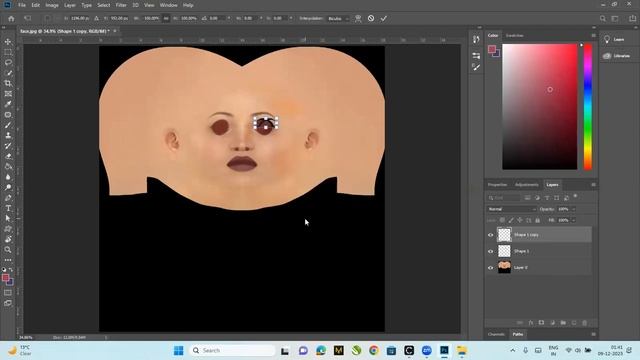Add a layer mask from the Layers panel footer
640x360 pixels.
click(541, 323)
